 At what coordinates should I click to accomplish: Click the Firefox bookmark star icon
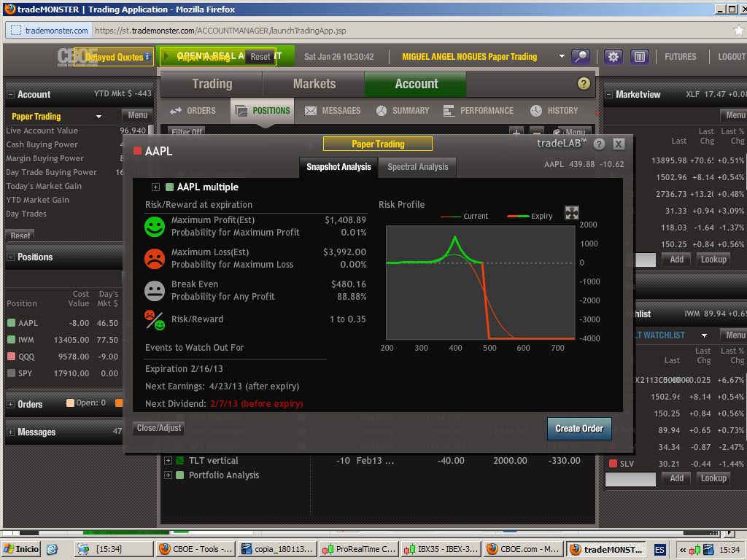coord(738,31)
